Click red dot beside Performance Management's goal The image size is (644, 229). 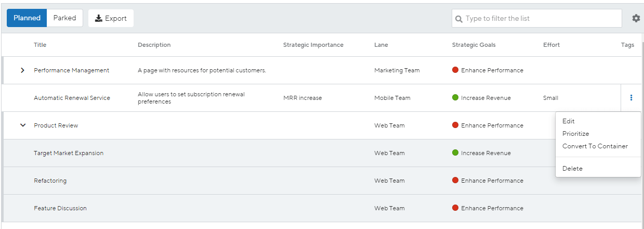[455, 70]
